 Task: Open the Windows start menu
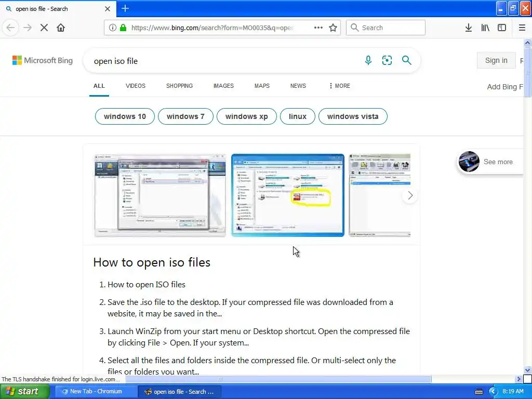tap(25, 392)
